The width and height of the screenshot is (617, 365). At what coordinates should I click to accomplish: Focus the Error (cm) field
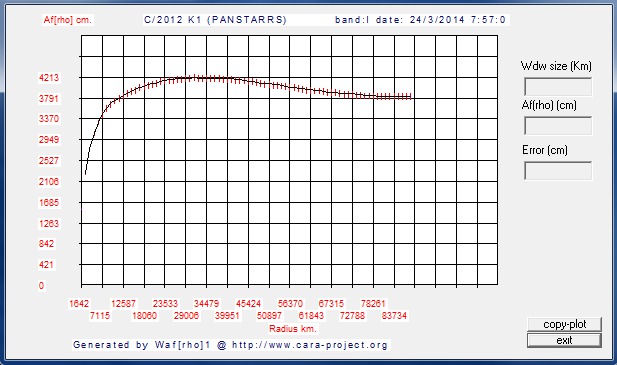[558, 171]
